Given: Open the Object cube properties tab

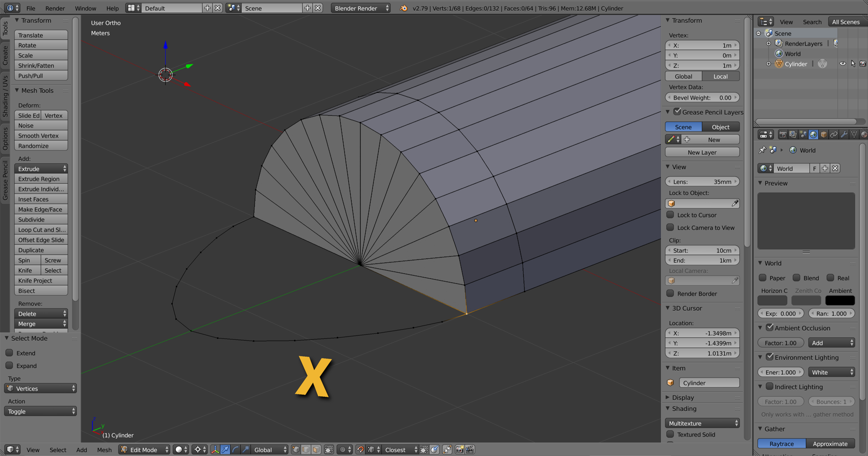Looking at the screenshot, I should [x=824, y=135].
